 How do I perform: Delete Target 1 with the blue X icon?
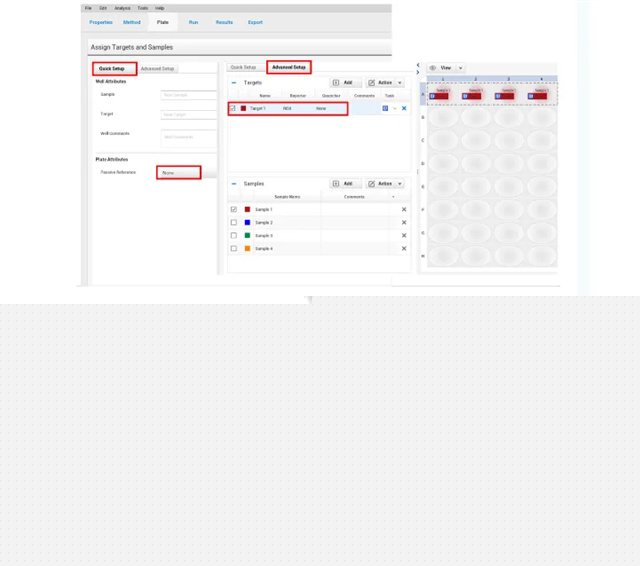[x=404, y=108]
